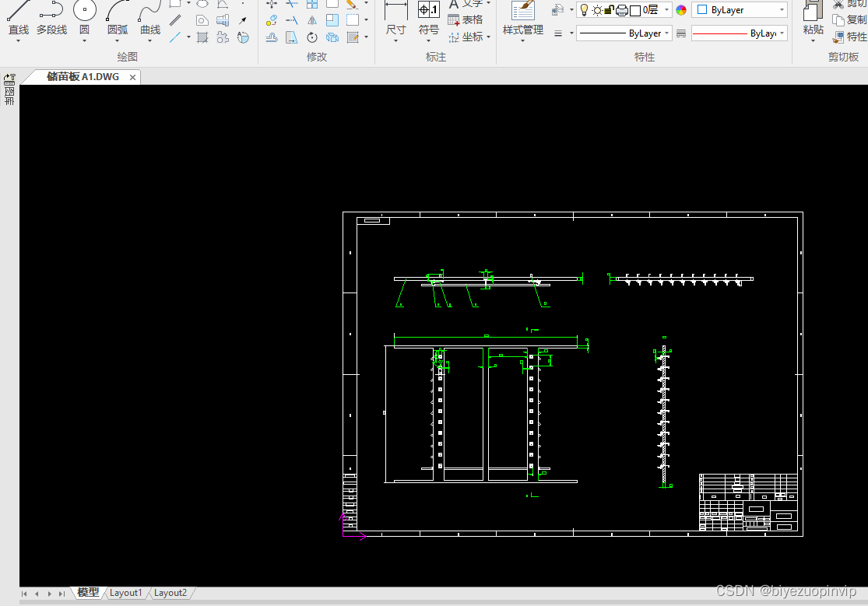Viewport: 868px width, 606px height.
Task: Click the layer color square swatch
Action: [635, 10]
